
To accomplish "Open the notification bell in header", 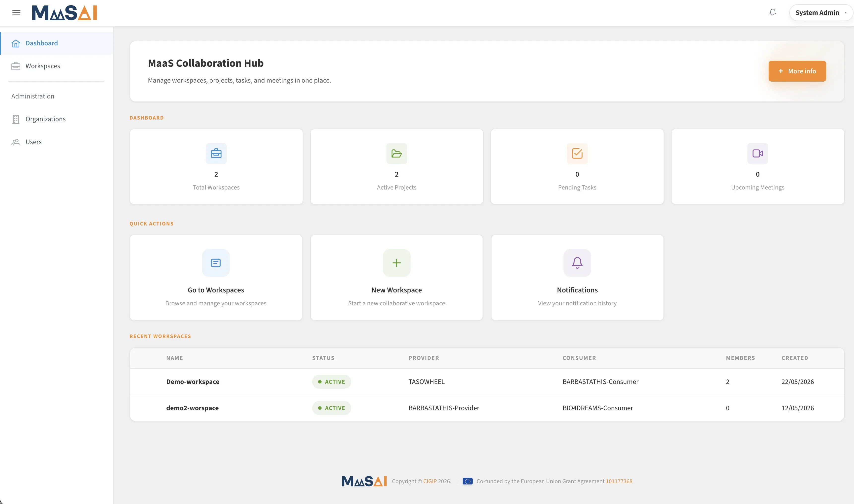I will pyautogui.click(x=773, y=13).
